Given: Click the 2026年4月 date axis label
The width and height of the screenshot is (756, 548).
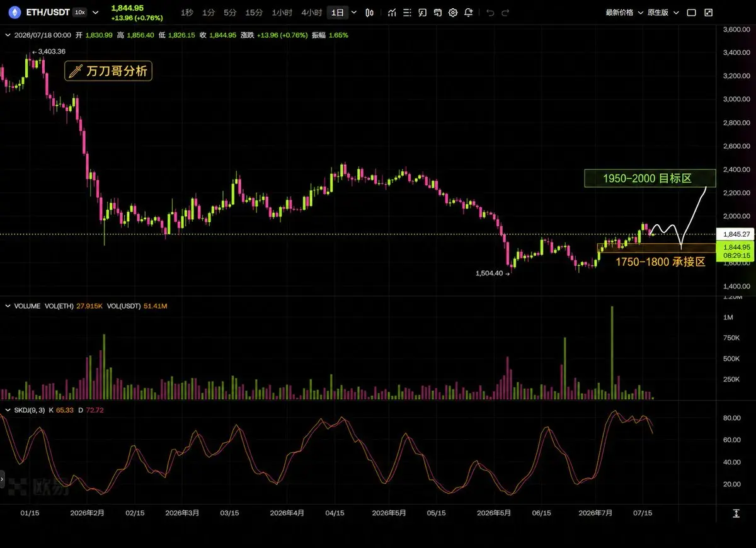Looking at the screenshot, I should tap(287, 513).
